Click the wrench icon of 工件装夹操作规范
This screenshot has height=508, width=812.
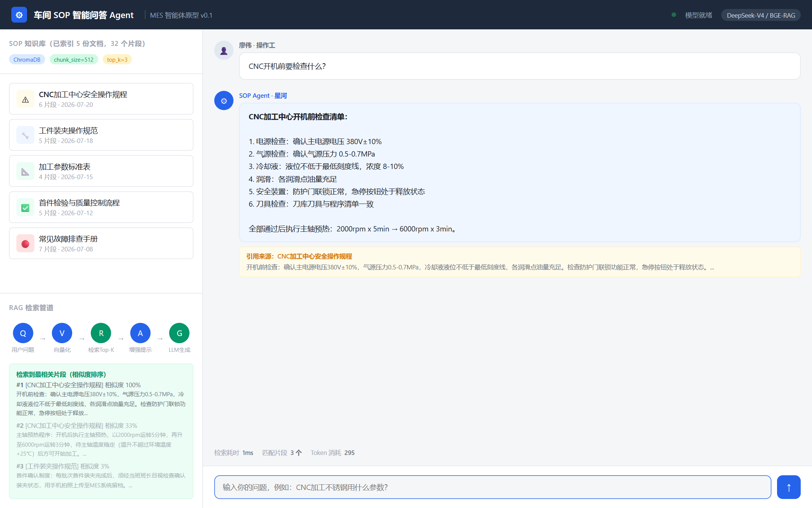(26, 135)
